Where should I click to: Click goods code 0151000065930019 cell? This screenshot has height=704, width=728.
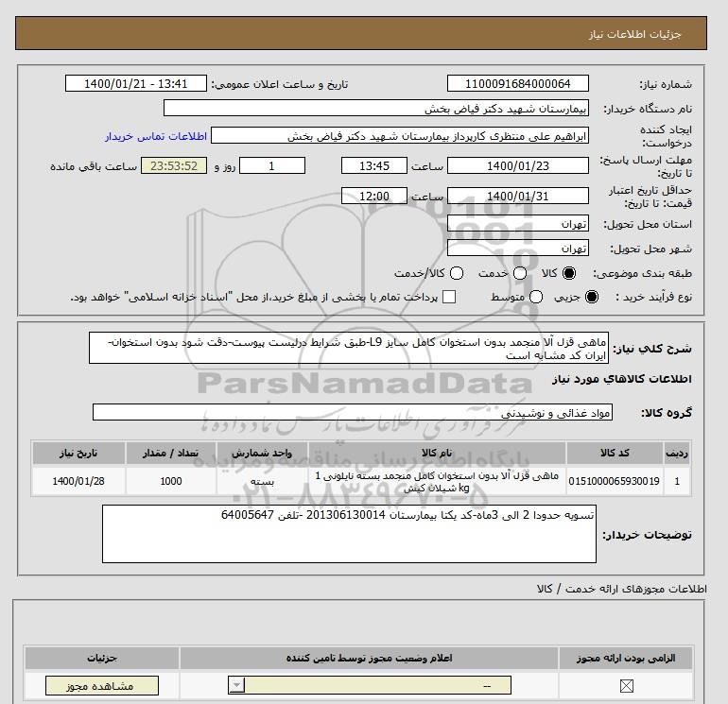pyautogui.click(x=615, y=481)
